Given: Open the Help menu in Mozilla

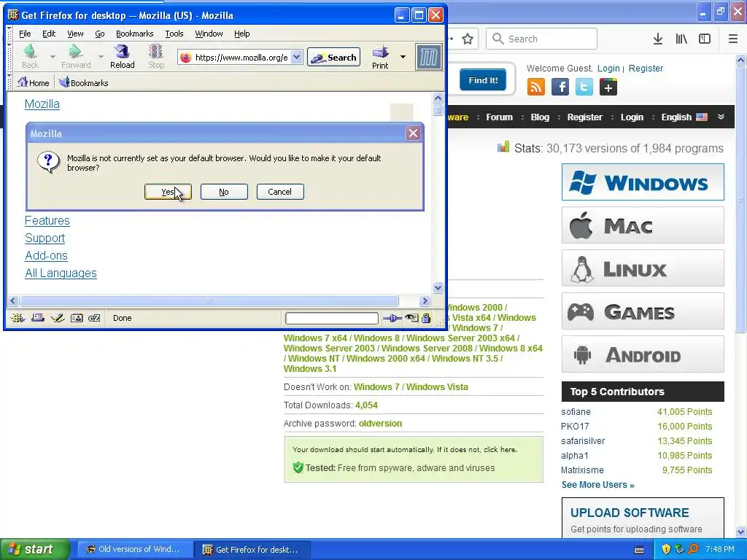Looking at the screenshot, I should (242, 34).
